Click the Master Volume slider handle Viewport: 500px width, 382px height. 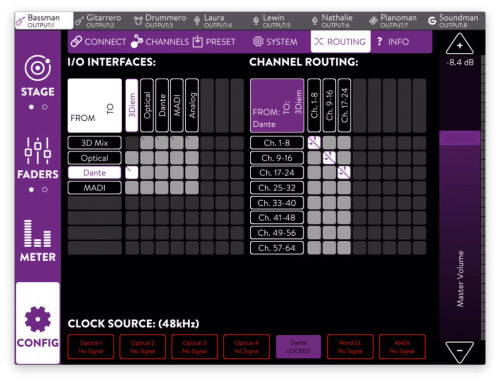coord(460,138)
